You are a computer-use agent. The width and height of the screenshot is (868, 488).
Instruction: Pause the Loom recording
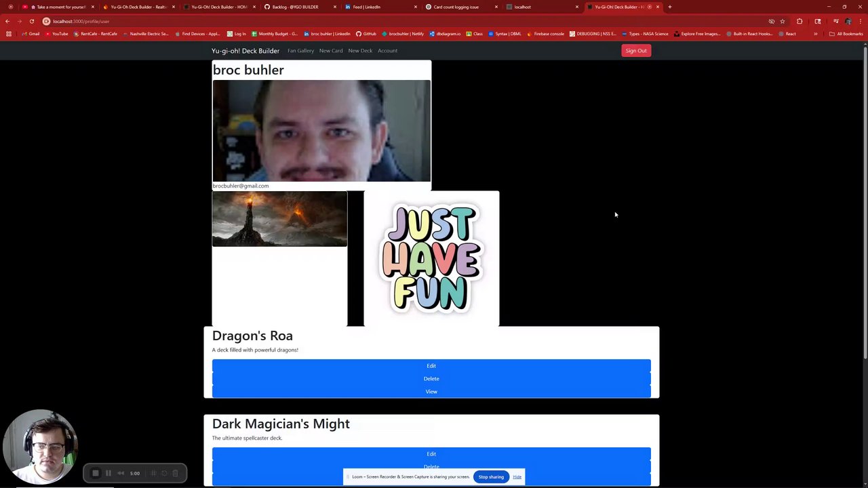pyautogui.click(x=108, y=473)
